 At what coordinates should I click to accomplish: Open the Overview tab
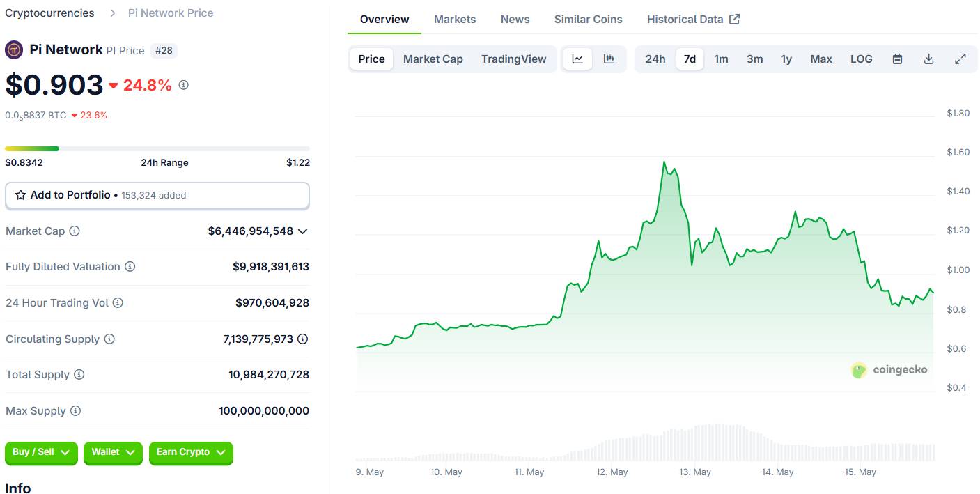click(384, 20)
